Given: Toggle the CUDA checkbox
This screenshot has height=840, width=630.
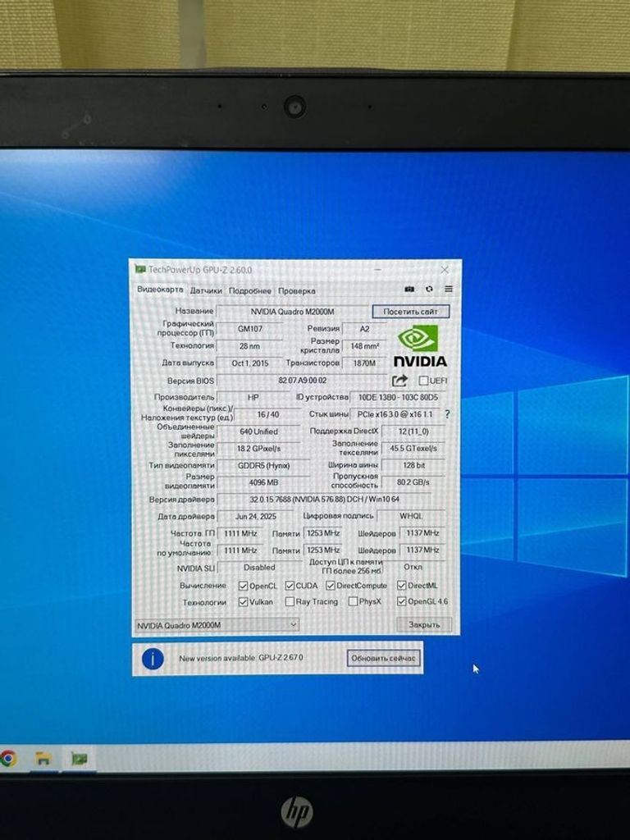Looking at the screenshot, I should tap(290, 586).
